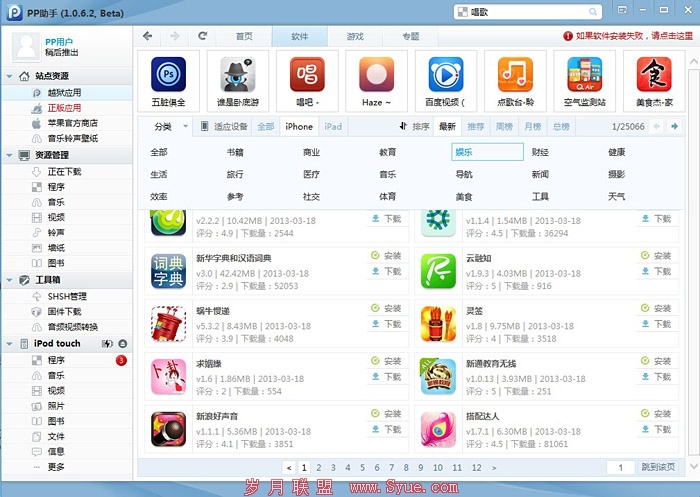This screenshot has height=497, width=700.
Task: Filter devices by iPad
Action: [x=333, y=126]
